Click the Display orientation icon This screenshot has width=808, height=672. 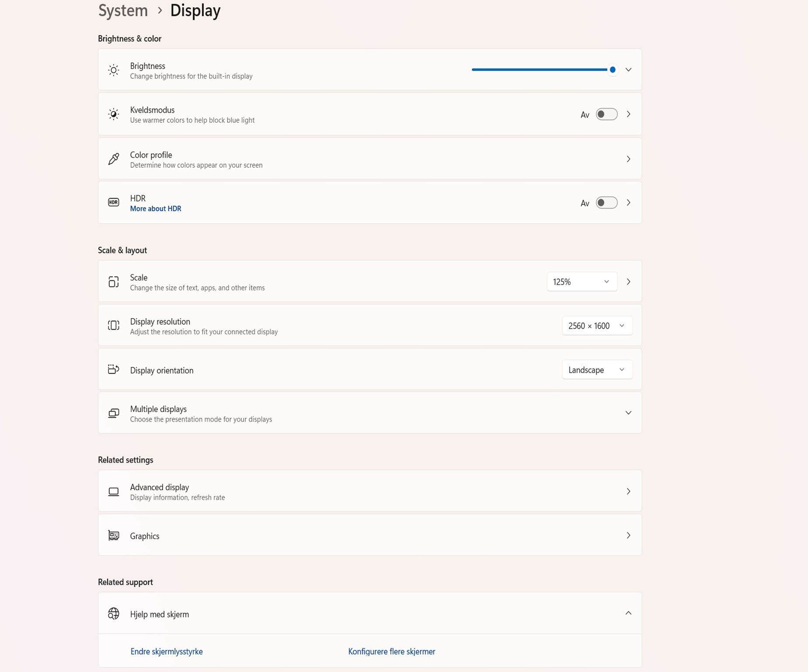(x=114, y=370)
